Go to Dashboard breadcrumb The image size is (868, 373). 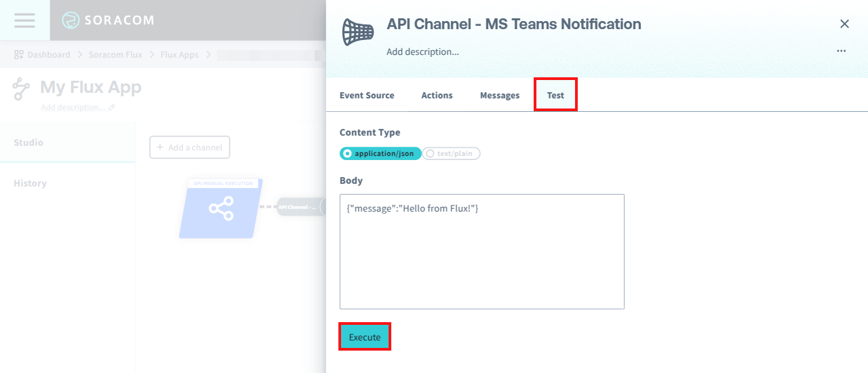42,55
